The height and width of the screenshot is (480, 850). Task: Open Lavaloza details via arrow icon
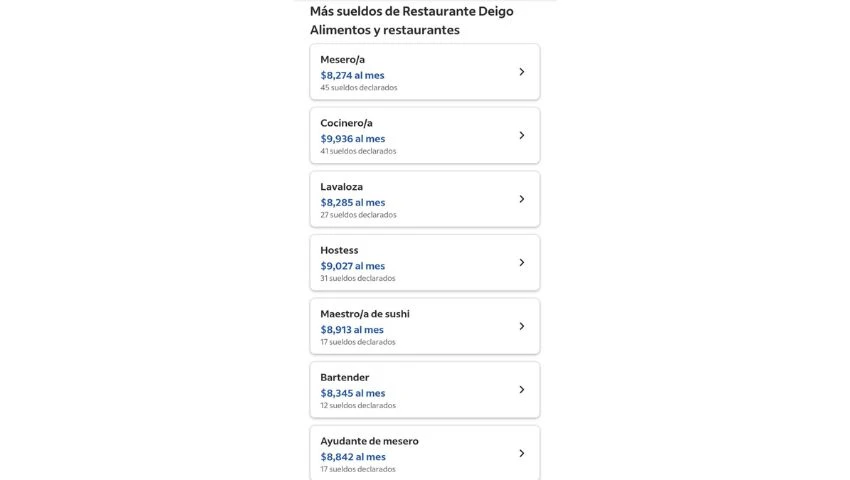[x=521, y=199]
